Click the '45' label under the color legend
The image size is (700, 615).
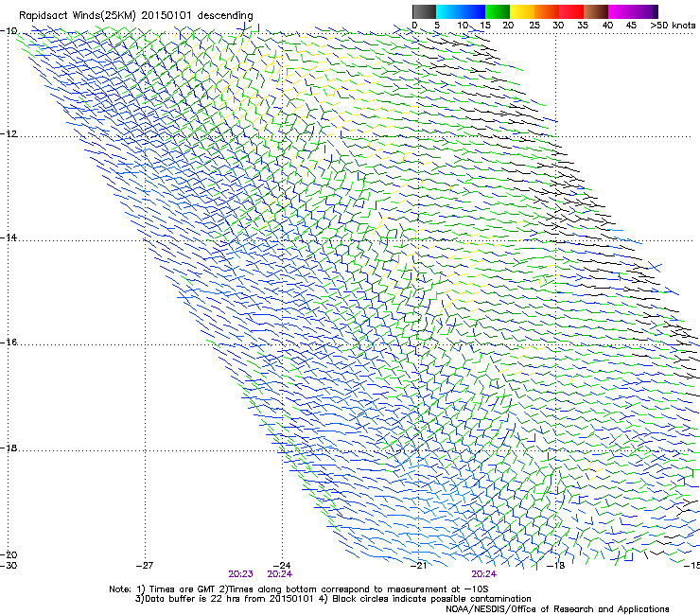(x=631, y=25)
